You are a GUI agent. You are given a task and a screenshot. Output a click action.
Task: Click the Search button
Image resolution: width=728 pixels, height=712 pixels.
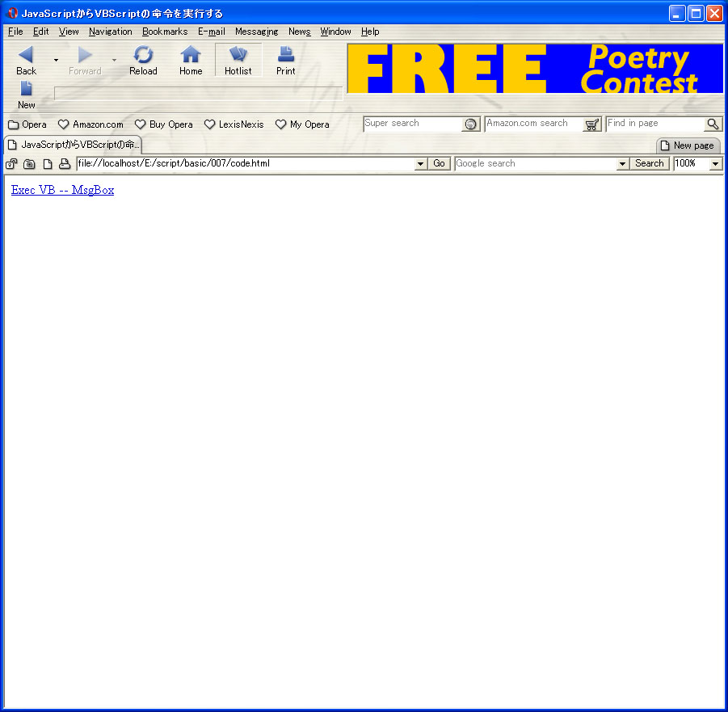point(650,163)
